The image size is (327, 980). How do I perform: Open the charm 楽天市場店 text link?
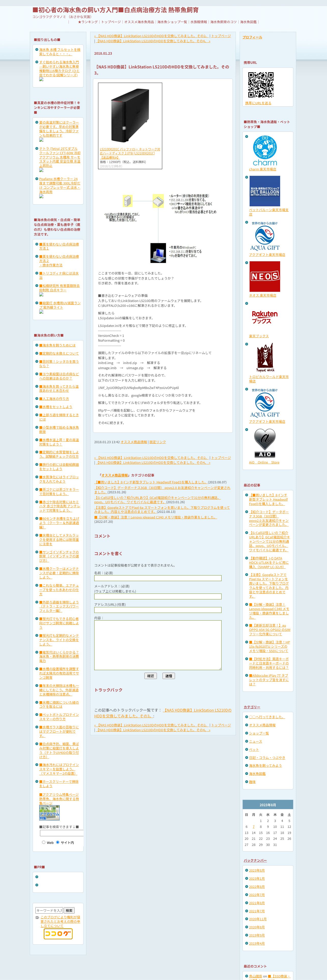(262, 169)
